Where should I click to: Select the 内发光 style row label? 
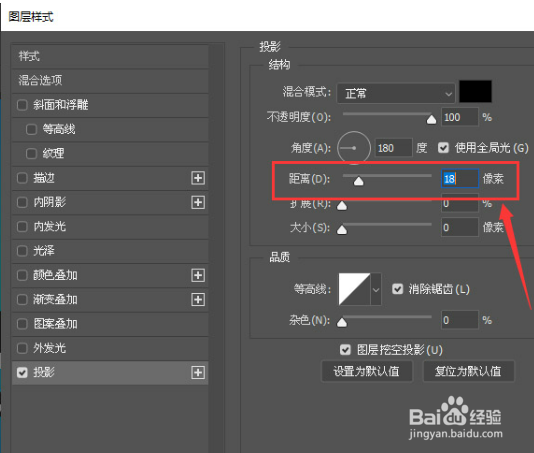click(50, 226)
